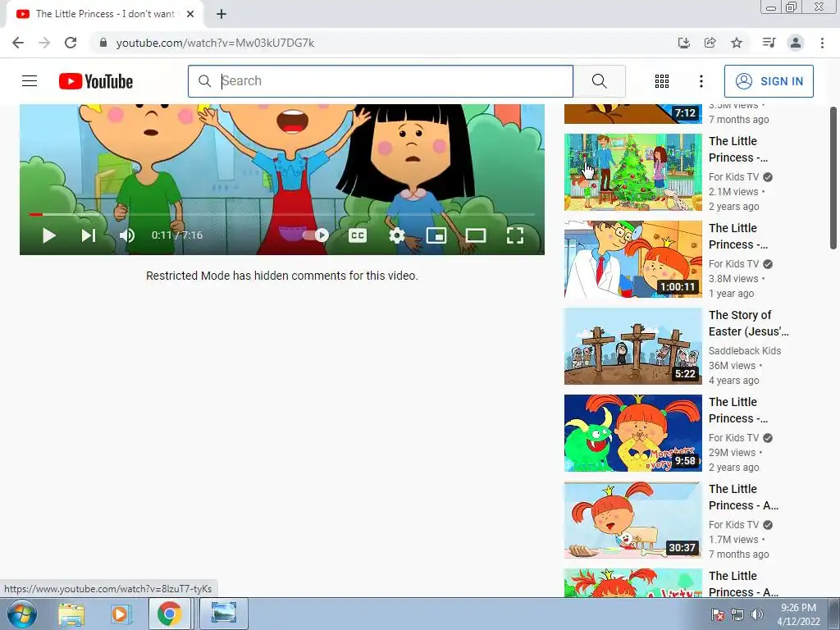Open The Story of Easter thumbnail

point(632,346)
